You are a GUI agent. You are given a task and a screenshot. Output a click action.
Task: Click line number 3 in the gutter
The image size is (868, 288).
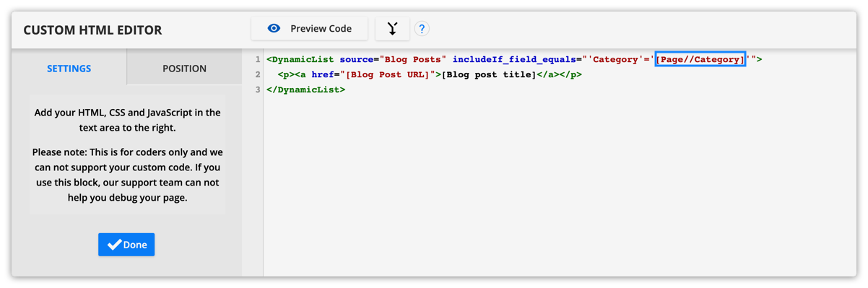(258, 90)
